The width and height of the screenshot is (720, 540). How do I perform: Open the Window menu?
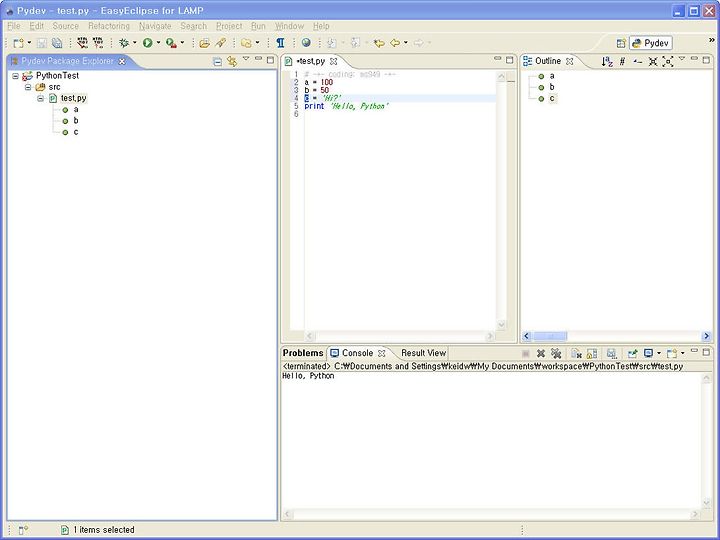[x=289, y=26]
